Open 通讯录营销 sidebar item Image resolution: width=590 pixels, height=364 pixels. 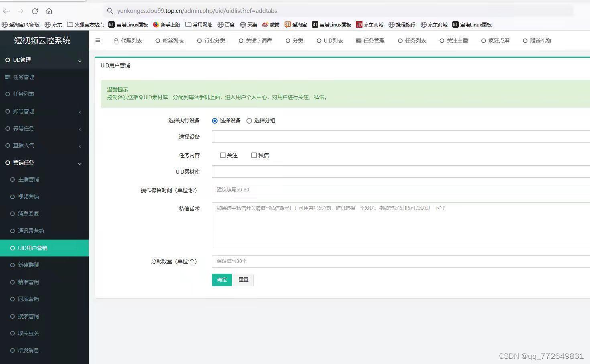tap(44, 231)
